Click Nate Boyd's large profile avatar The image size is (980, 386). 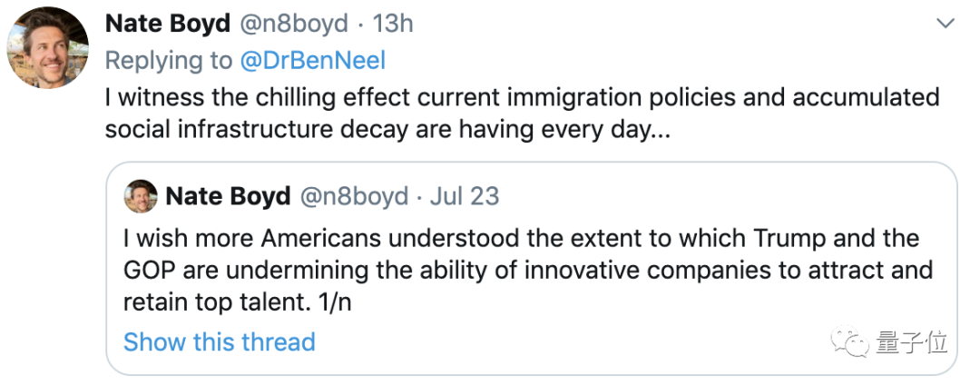coord(46,46)
